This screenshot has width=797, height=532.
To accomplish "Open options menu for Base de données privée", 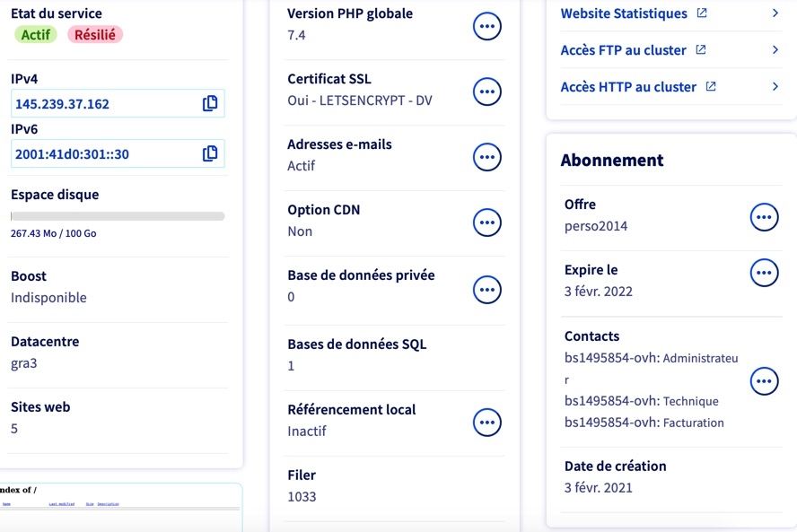I will tap(487, 290).
